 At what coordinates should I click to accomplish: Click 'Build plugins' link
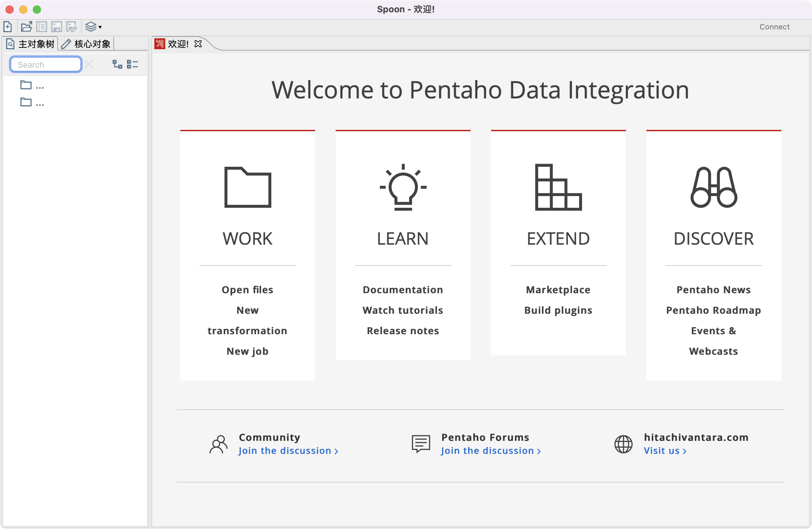(x=558, y=310)
